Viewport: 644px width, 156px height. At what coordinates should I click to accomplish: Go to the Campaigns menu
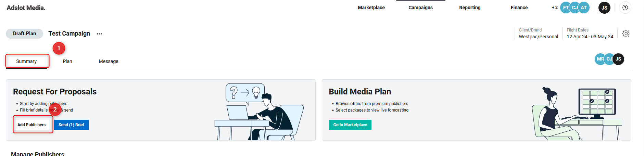click(420, 8)
